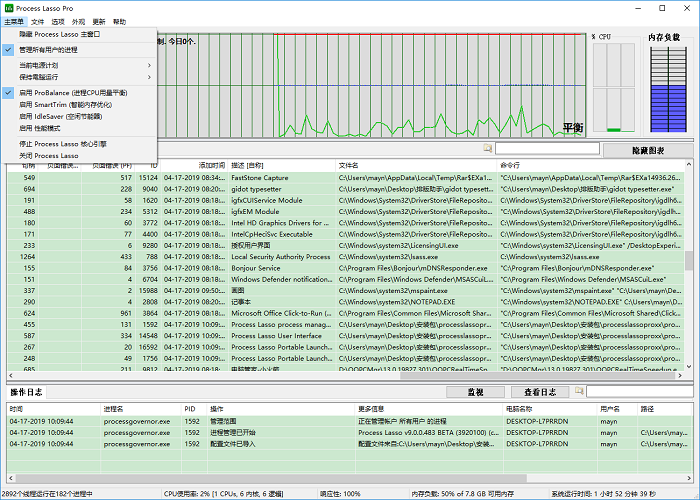Click the filter icon beside the log search box
Screen dimensions: 700x500
click(x=577, y=392)
